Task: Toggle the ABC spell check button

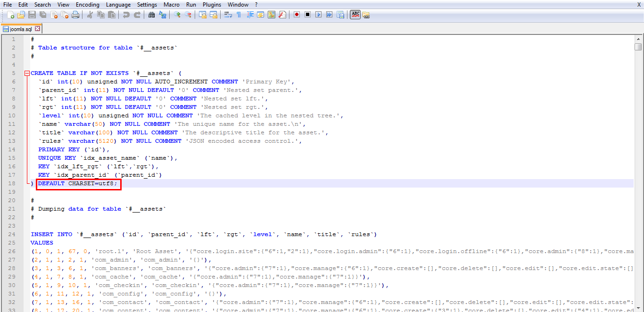Action: [x=355, y=15]
